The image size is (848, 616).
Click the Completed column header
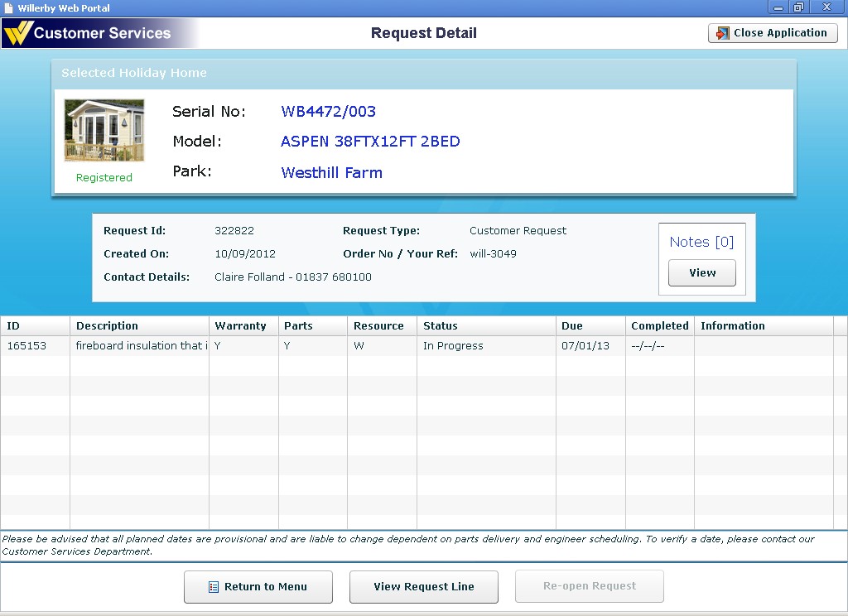tap(659, 326)
